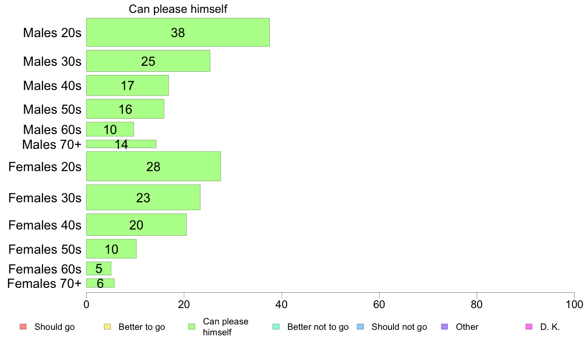The height and width of the screenshot is (364, 588).
Task: Click the Males 50s row label
Action: 52,109
